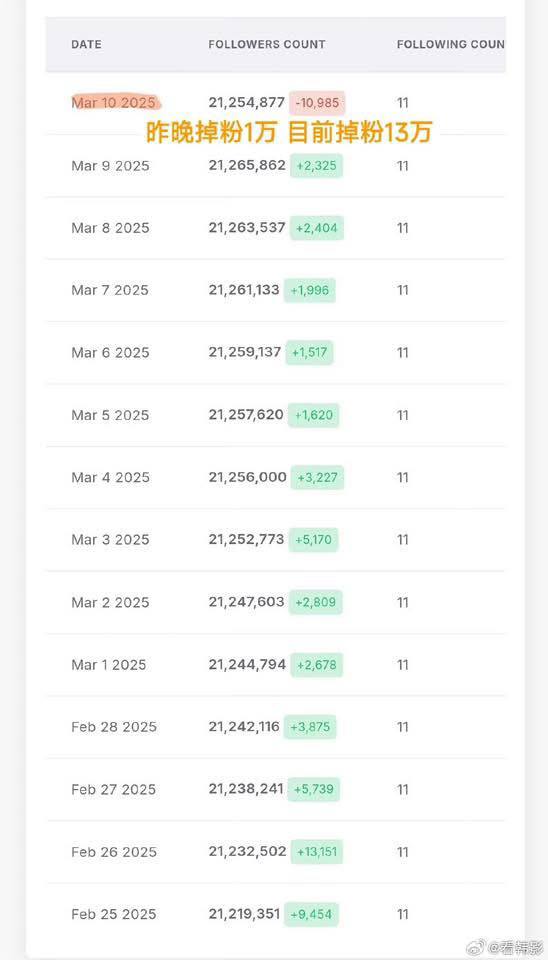548x960 pixels.
Task: Click the +2,678 badge on Mar 1
Action: [317, 665]
